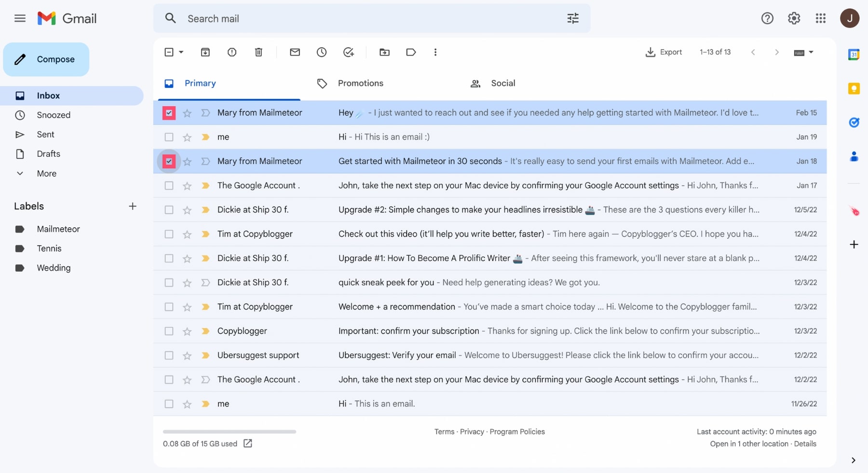Show search options filter icon
868x473 pixels.
click(573, 18)
